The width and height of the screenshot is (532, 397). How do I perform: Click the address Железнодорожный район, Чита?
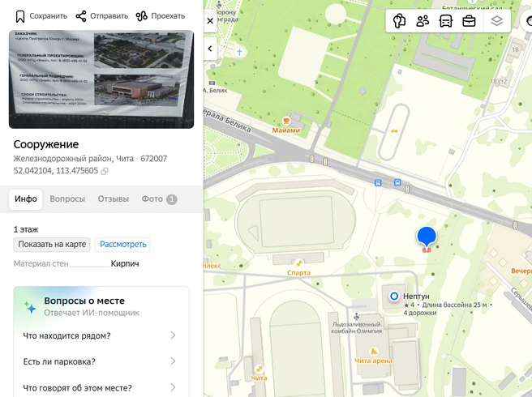point(74,159)
